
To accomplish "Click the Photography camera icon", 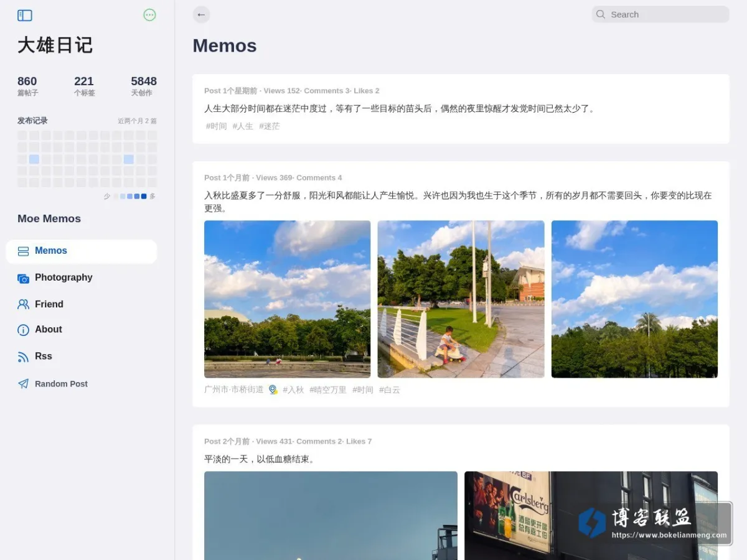I will point(23,278).
